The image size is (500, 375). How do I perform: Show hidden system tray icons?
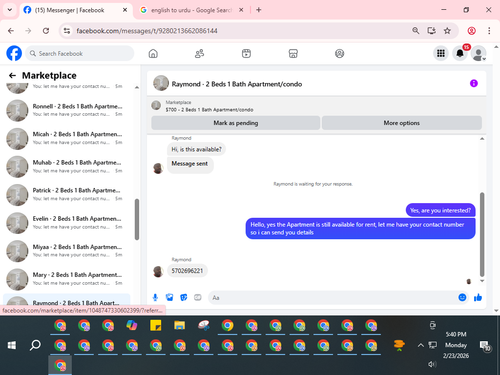[x=421, y=345]
